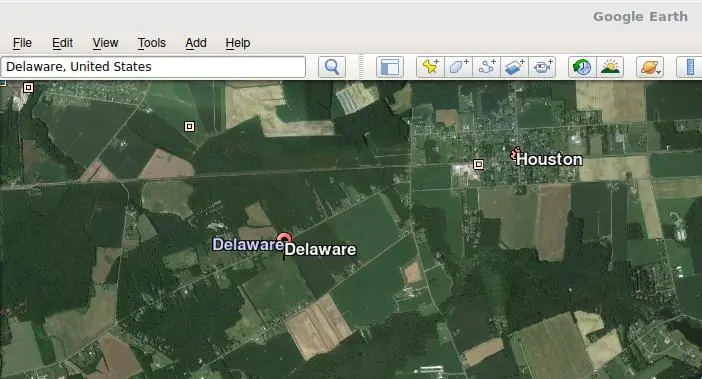Click the red Delaware search result pin
The height and width of the screenshot is (379, 702).
tap(284, 239)
